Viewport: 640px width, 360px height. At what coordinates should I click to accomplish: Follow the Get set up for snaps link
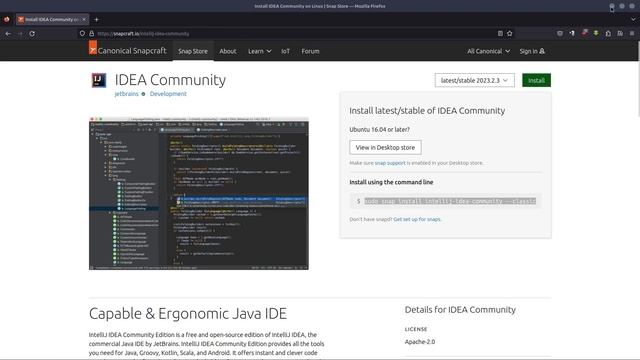click(x=417, y=219)
